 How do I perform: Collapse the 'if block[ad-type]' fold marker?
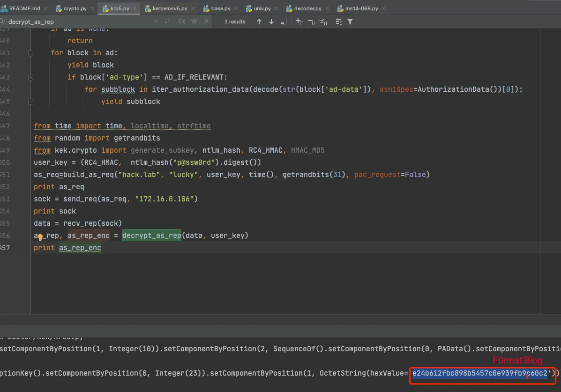(30, 77)
